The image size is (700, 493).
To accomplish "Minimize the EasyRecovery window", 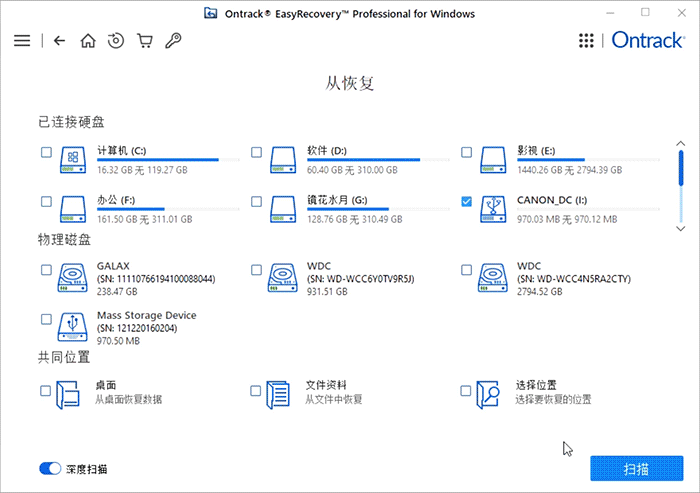I will [610, 13].
